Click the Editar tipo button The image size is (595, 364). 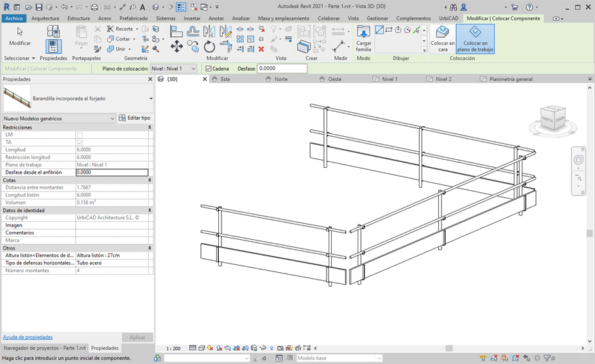click(135, 118)
